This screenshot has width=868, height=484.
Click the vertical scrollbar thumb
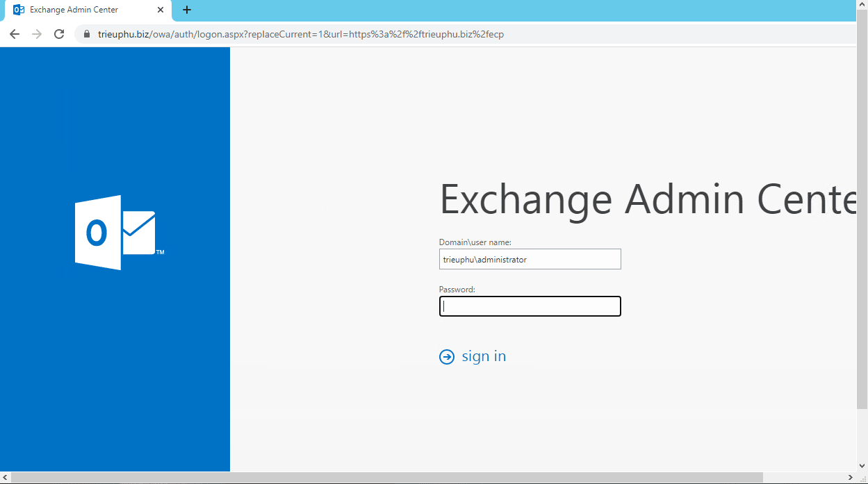862,229
